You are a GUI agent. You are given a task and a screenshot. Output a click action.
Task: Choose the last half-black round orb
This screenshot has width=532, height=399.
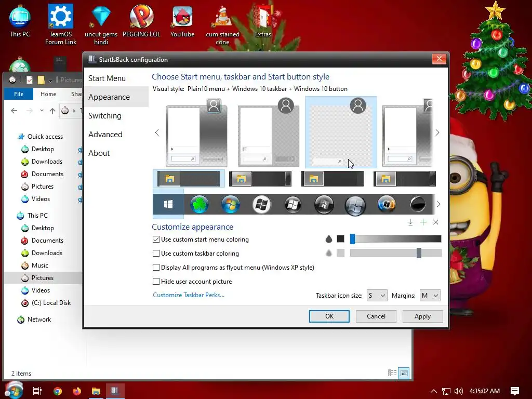pyautogui.click(x=418, y=205)
